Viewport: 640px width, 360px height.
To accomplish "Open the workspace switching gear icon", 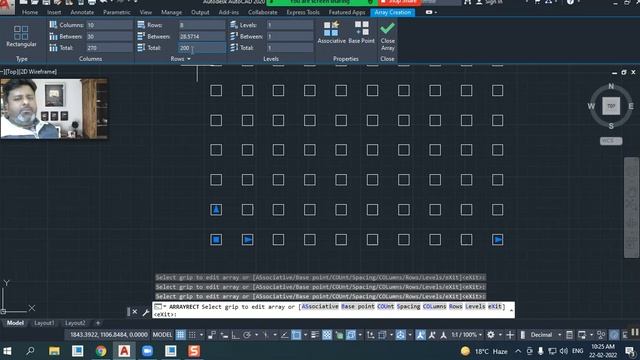I will (x=491, y=335).
